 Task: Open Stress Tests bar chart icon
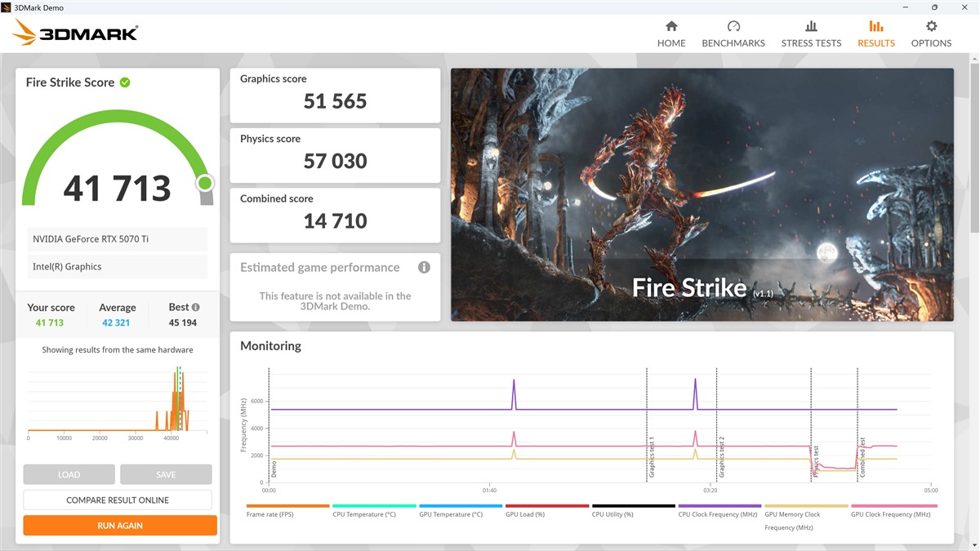811,27
